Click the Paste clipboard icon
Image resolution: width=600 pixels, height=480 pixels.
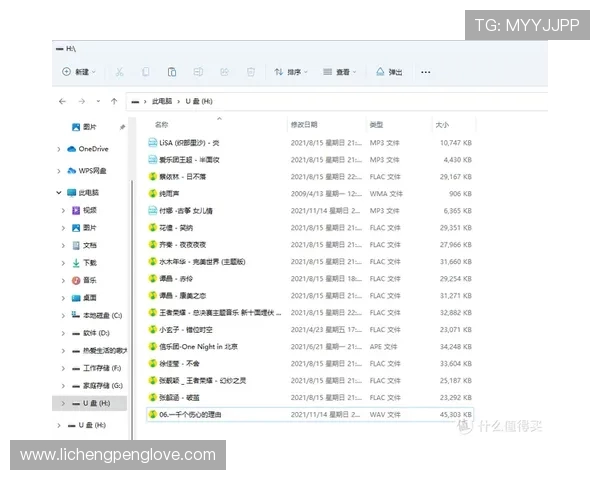click(x=172, y=72)
